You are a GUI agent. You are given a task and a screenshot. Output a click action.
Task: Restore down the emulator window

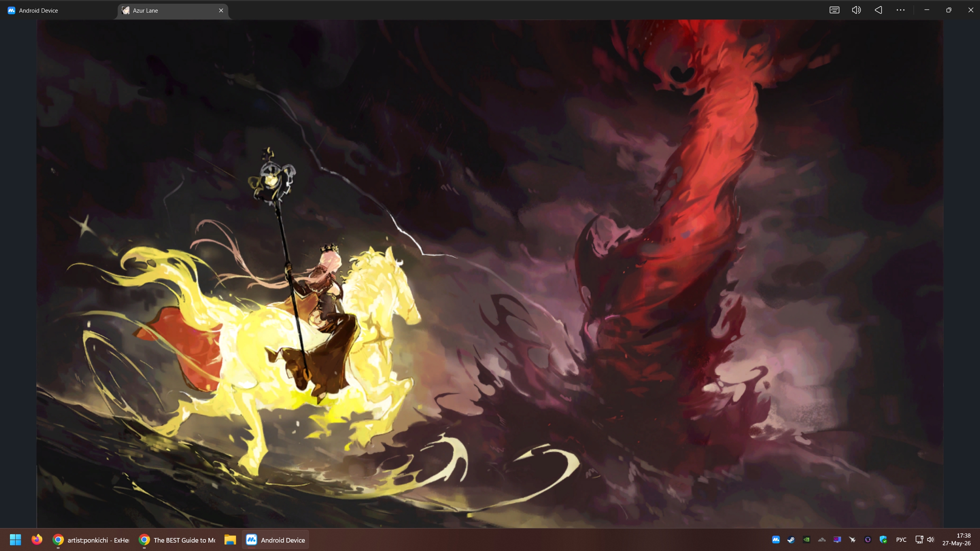[x=949, y=10]
